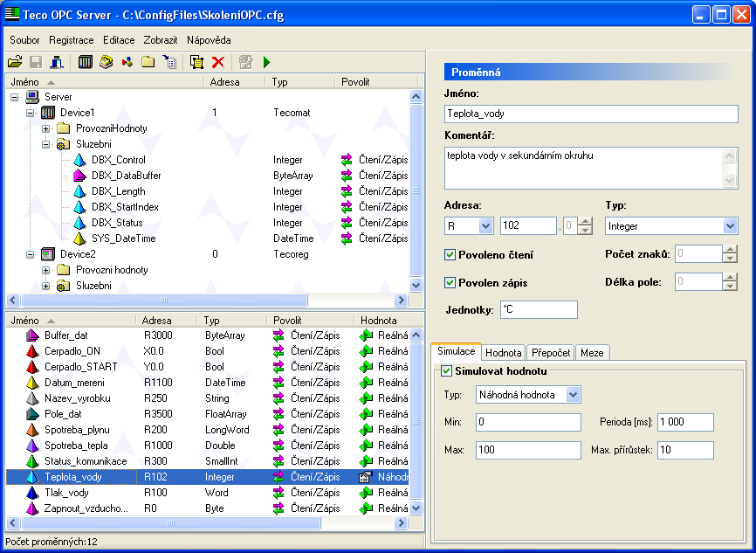
Task: Switch to the Hodnota tab
Action: click(504, 353)
